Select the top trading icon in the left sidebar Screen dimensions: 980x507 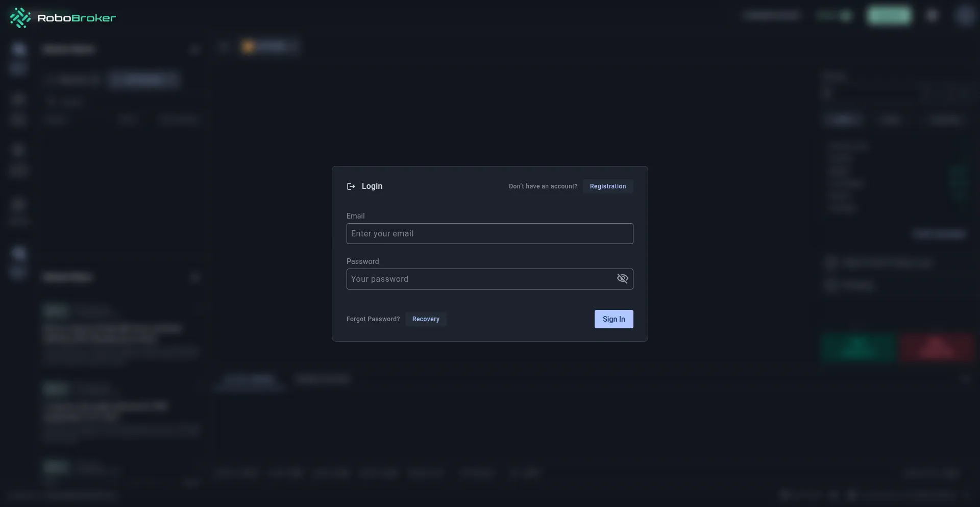(18, 49)
